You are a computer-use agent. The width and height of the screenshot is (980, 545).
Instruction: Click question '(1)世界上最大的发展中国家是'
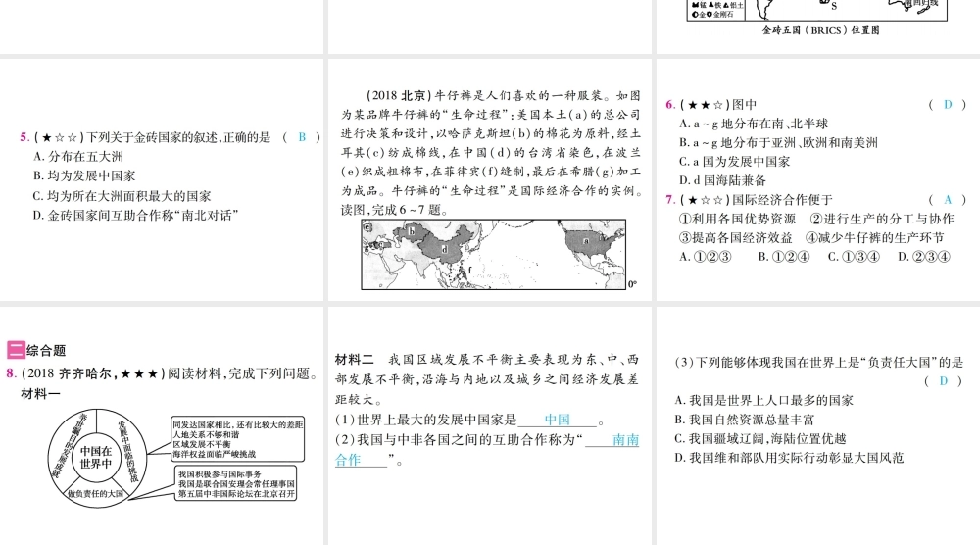[426, 420]
